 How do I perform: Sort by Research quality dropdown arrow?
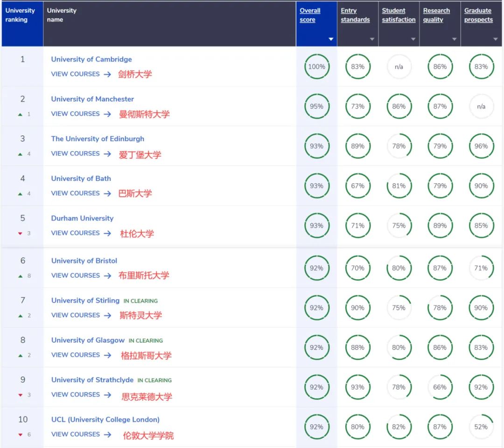454,39
